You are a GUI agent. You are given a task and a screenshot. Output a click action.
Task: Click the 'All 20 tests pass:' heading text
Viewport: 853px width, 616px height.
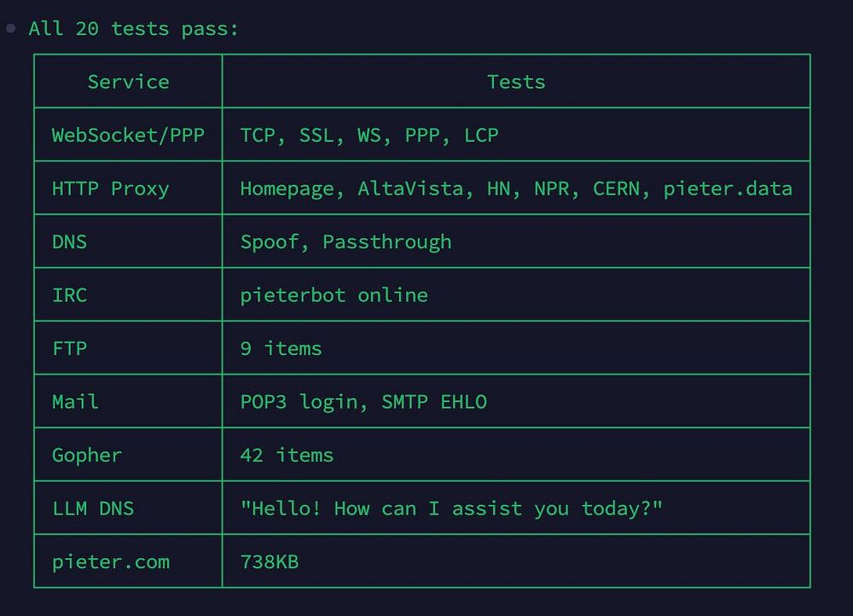point(134,28)
